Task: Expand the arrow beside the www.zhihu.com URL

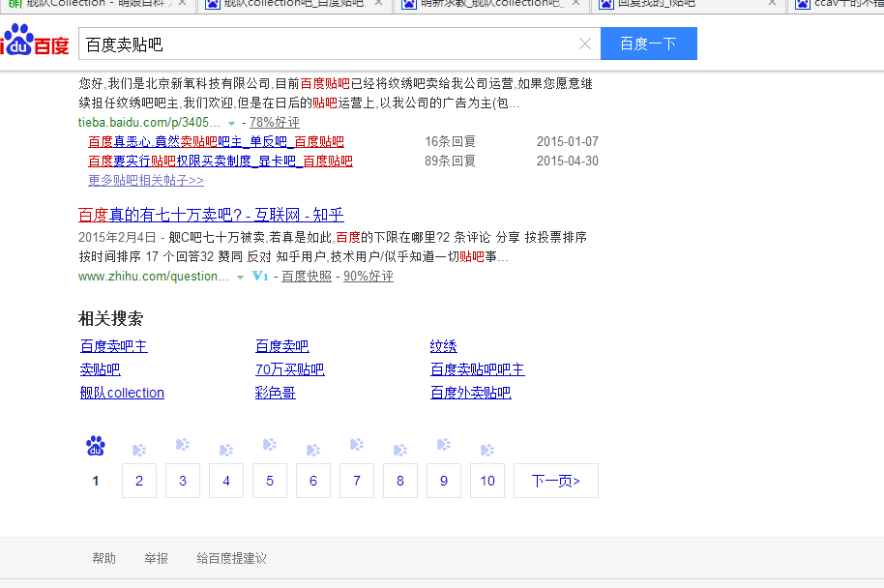Action: coord(240,277)
